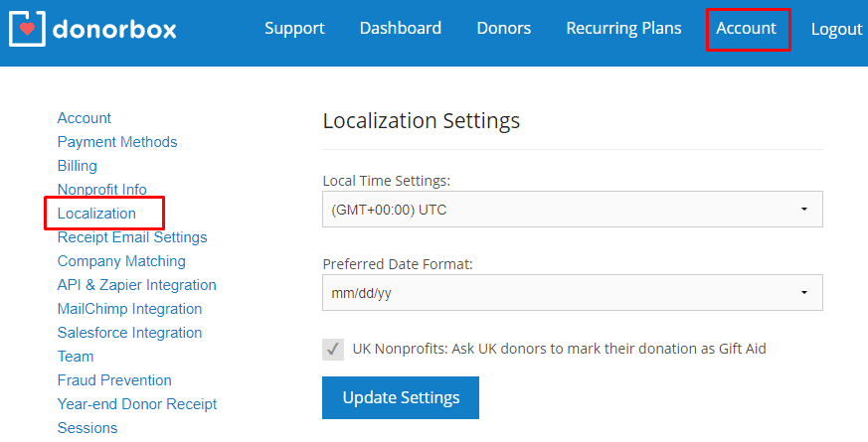Open the Local Time Settings dropdown
Screen dimensions: 868x442
[x=573, y=210]
